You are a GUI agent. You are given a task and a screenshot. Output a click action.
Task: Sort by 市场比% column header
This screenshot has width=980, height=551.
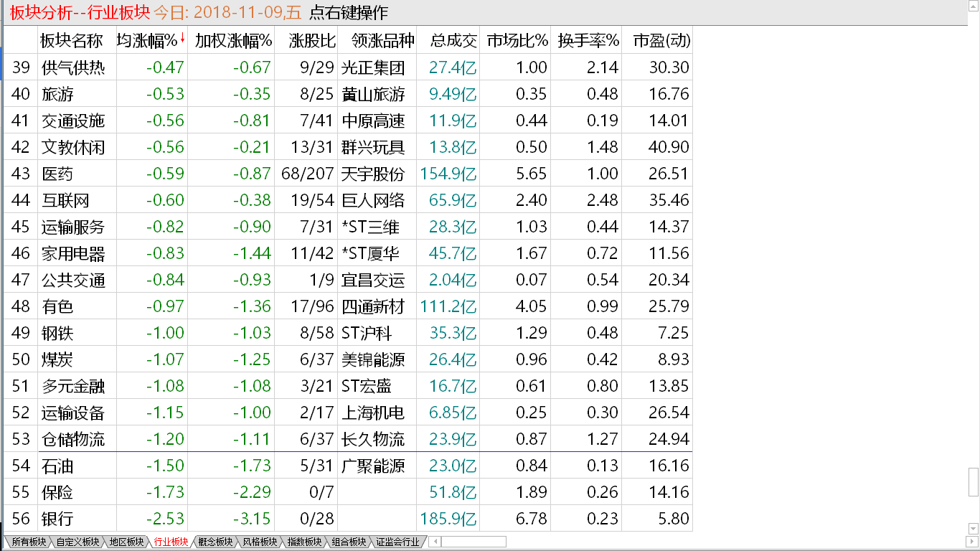point(517,41)
